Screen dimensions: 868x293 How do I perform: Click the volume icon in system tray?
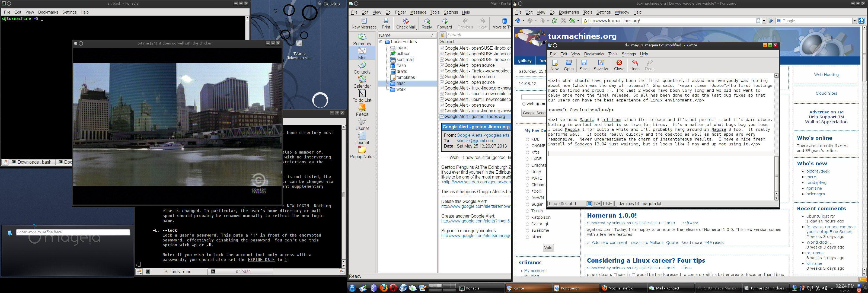825,288
